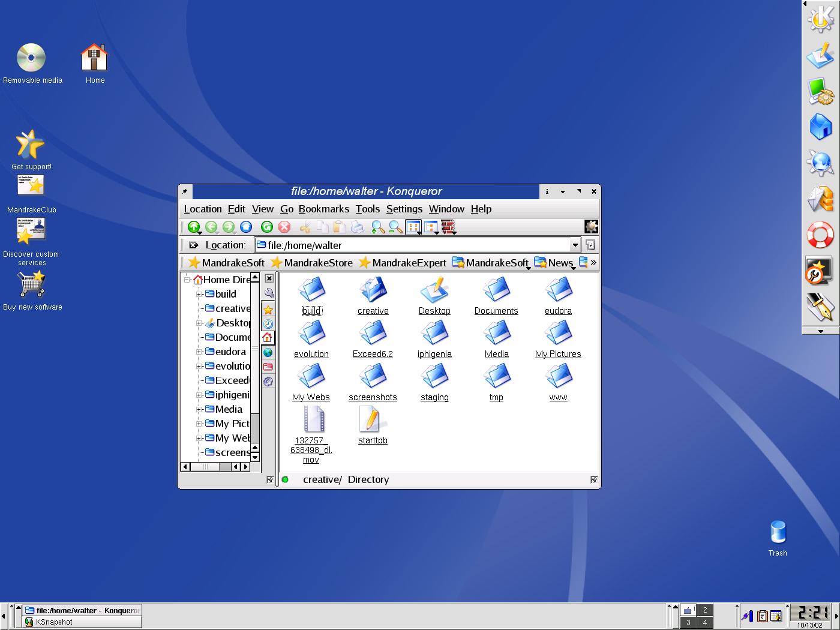Collapse the Home Directory tree node
This screenshot has width=840, height=630.
coord(187,280)
